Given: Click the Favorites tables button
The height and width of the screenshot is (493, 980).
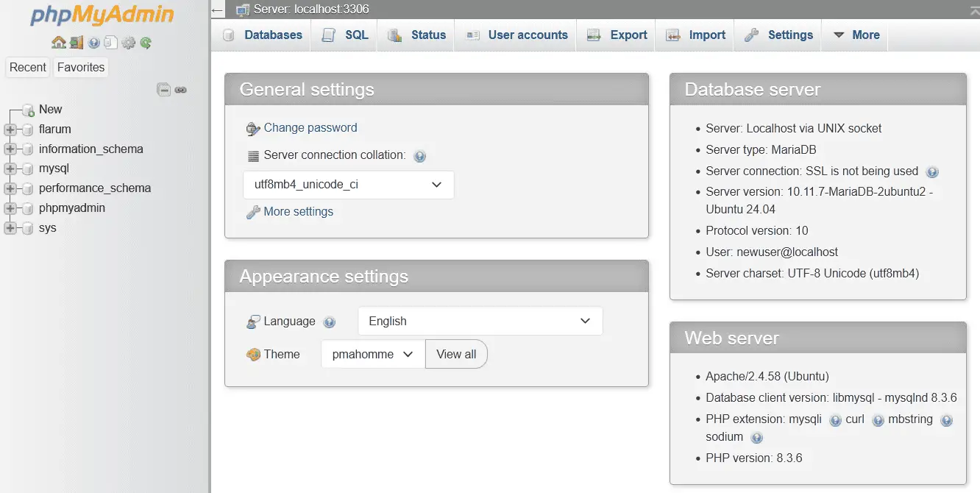Looking at the screenshot, I should (x=81, y=67).
